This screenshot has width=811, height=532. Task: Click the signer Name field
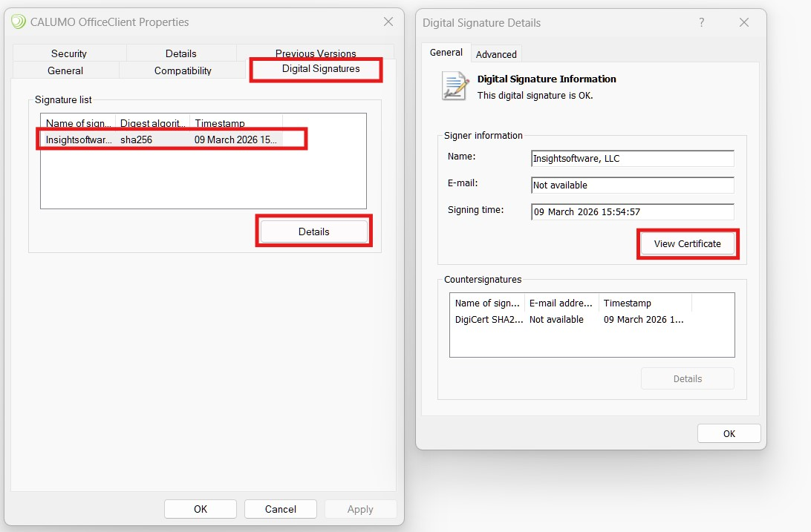pyautogui.click(x=633, y=159)
